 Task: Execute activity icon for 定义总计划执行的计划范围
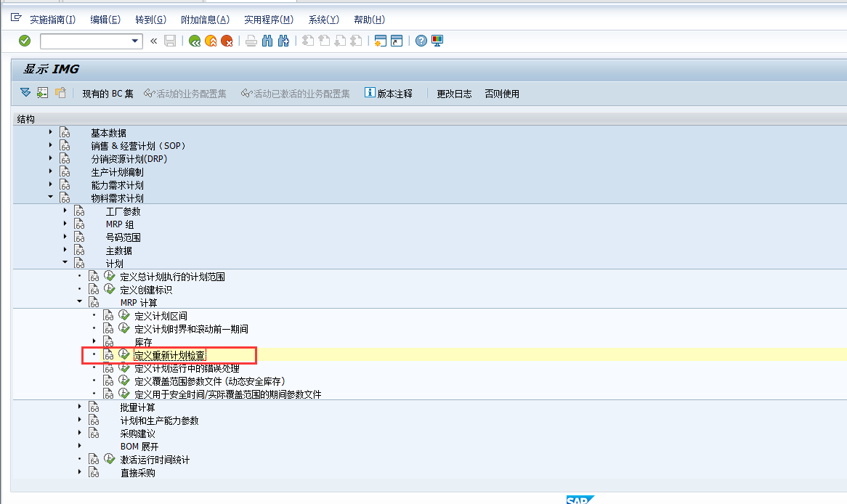(110, 276)
